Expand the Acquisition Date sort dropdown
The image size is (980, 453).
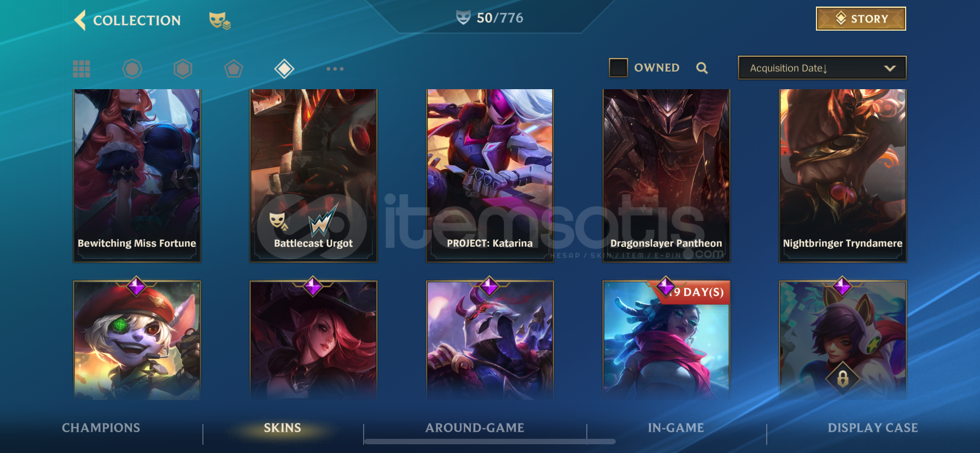[822, 68]
